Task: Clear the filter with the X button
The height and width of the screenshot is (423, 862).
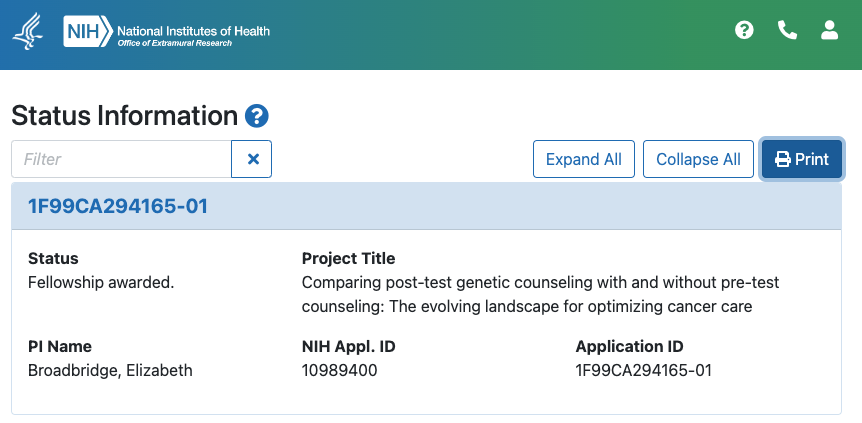Action: tap(252, 159)
